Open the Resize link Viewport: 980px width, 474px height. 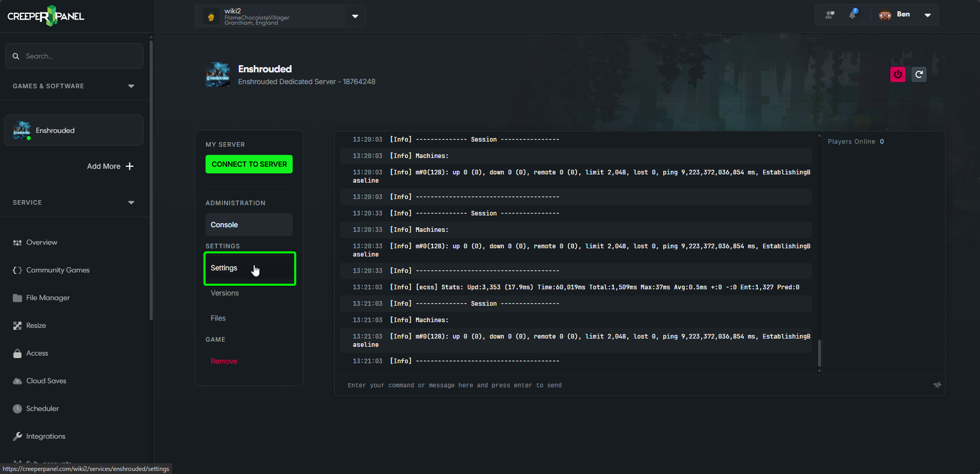(x=36, y=326)
